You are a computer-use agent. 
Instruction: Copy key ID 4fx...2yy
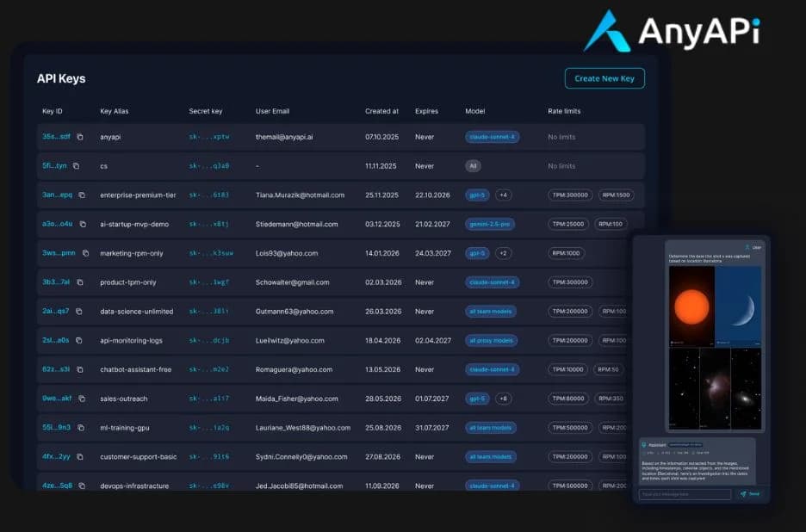click(x=80, y=456)
